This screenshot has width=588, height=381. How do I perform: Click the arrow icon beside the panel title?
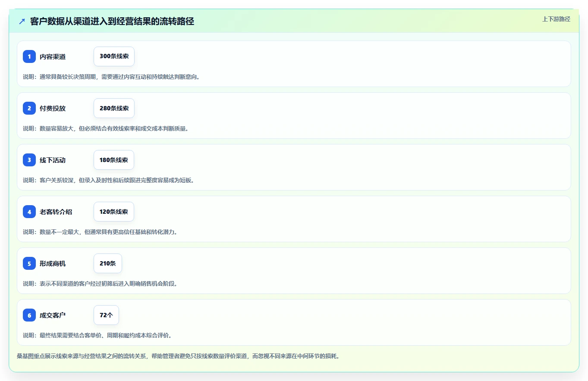(x=22, y=22)
